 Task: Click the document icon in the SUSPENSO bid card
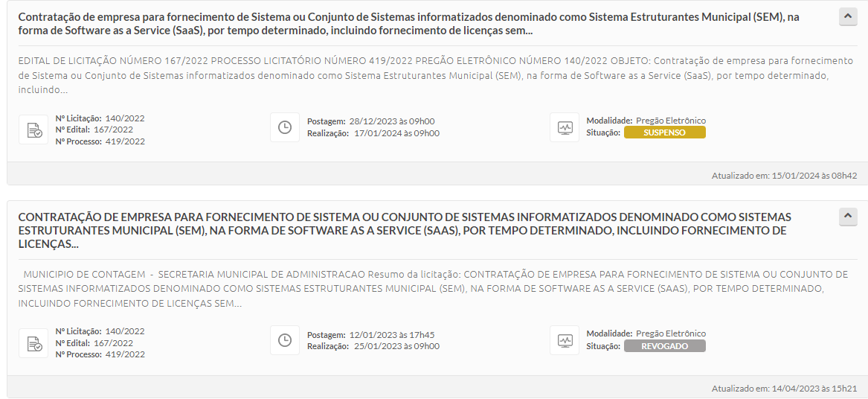tap(33, 130)
